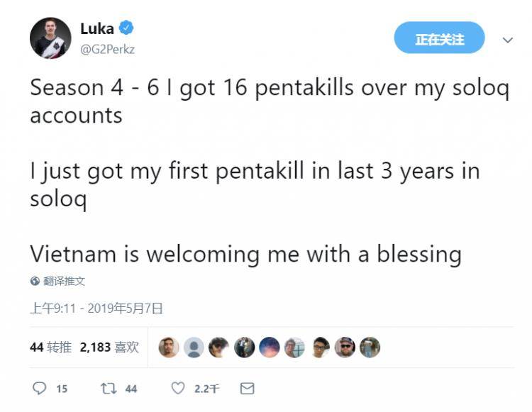Expand the tweet options chevron
The image size is (532, 412).
click(507, 40)
